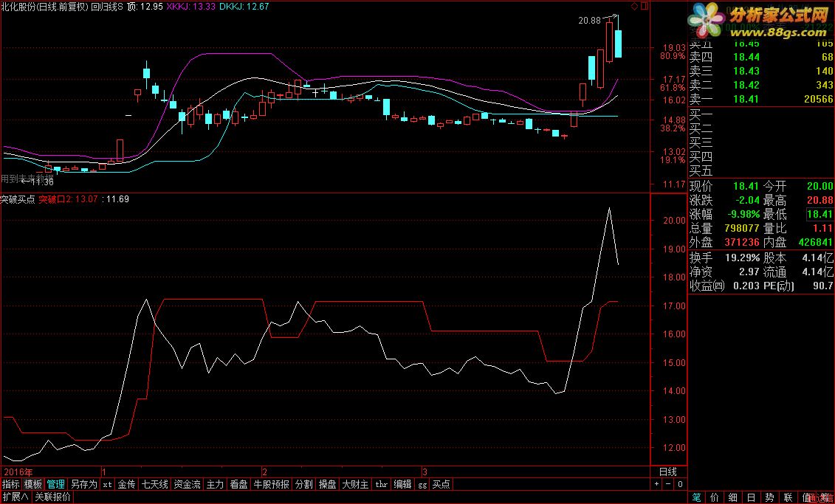Viewport: 835px width, 504px height.
Task: Click the 量比 value 1.11
Action: tap(822, 228)
